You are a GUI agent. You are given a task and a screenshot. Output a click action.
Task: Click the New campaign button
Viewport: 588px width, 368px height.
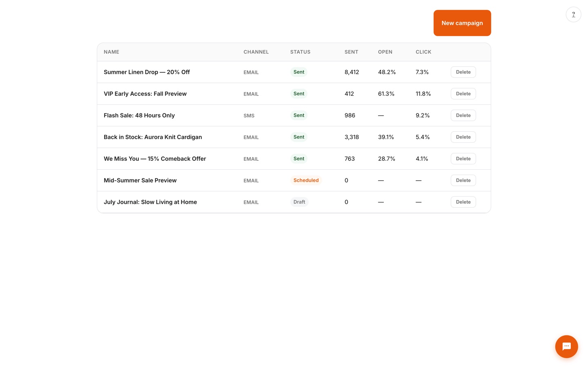(x=462, y=23)
